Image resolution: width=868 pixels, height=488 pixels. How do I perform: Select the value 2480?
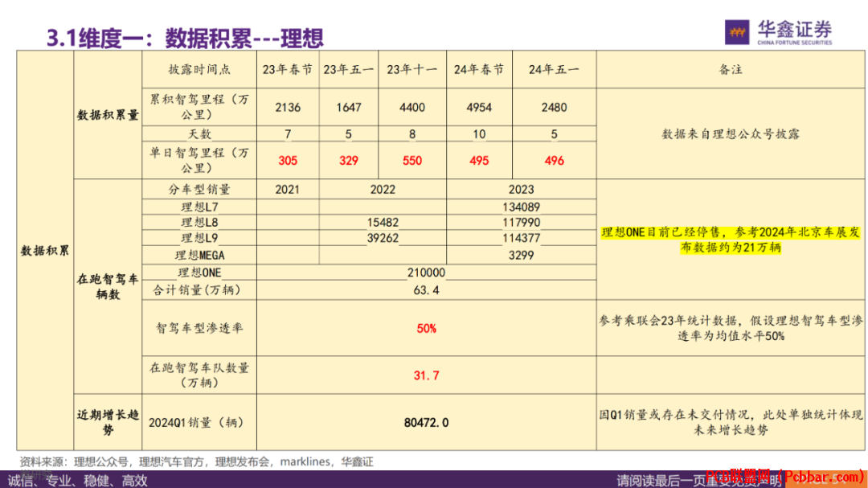point(554,108)
